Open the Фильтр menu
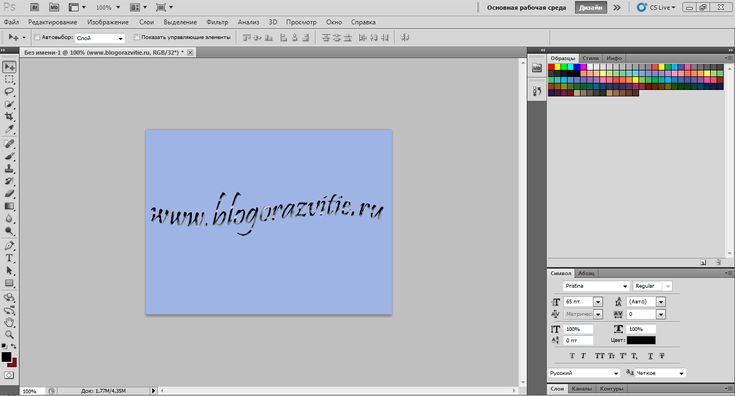This screenshot has height=396, width=735. 217,22
